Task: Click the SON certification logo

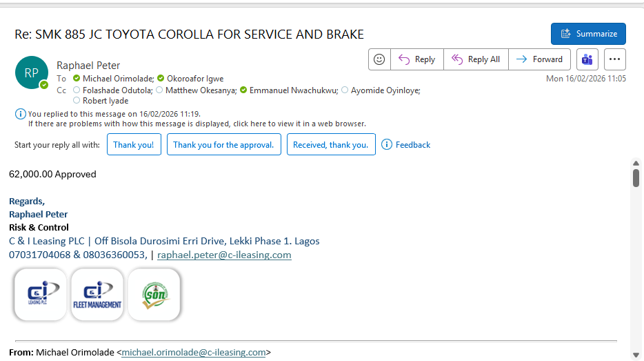Action: [x=154, y=295]
